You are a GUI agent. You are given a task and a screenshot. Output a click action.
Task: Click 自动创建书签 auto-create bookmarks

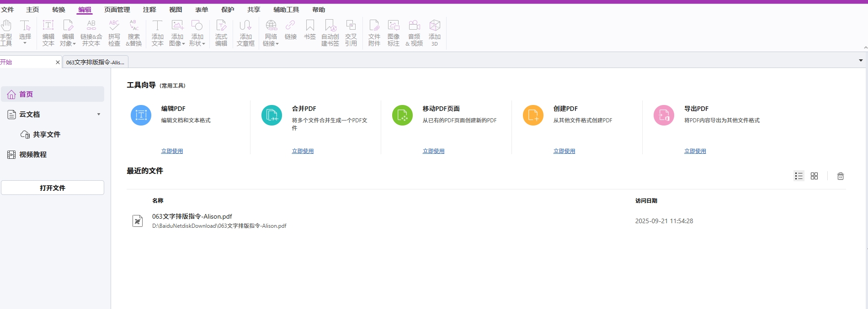330,33
